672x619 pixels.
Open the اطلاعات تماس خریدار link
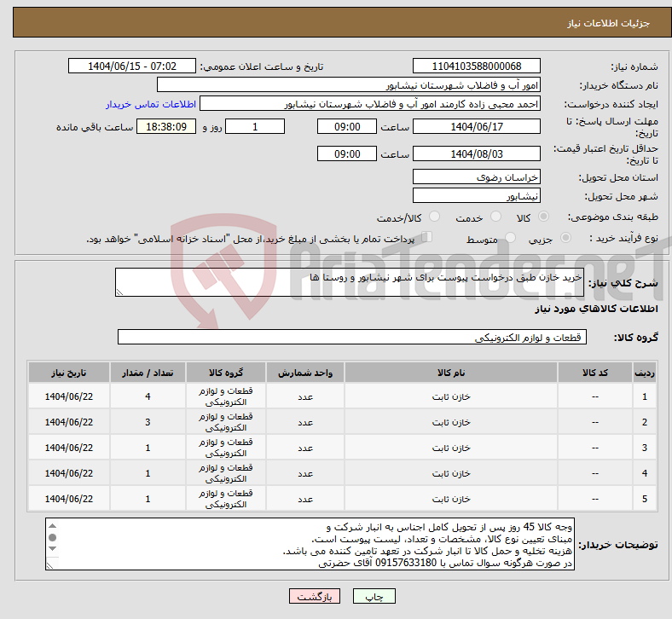click(x=151, y=104)
